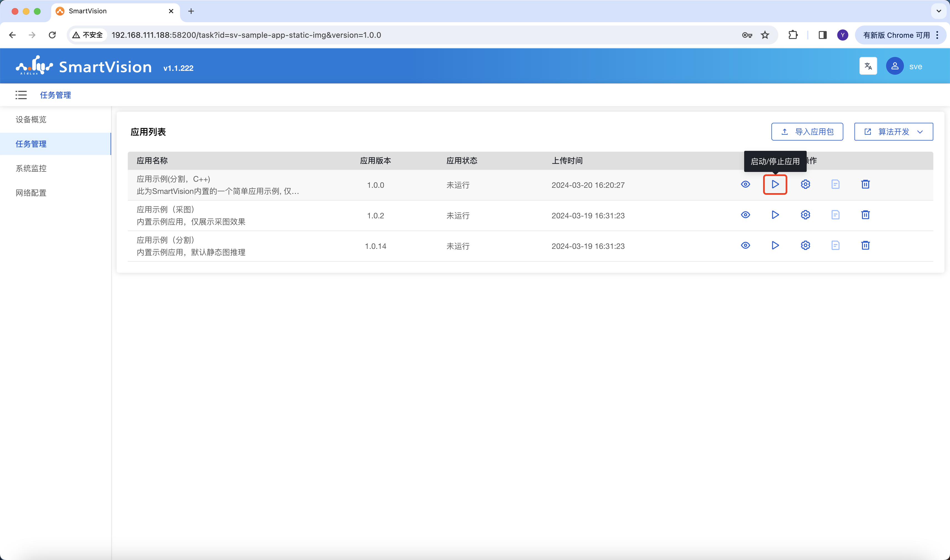
Task: Bookmark this page with star icon
Action: (x=765, y=35)
